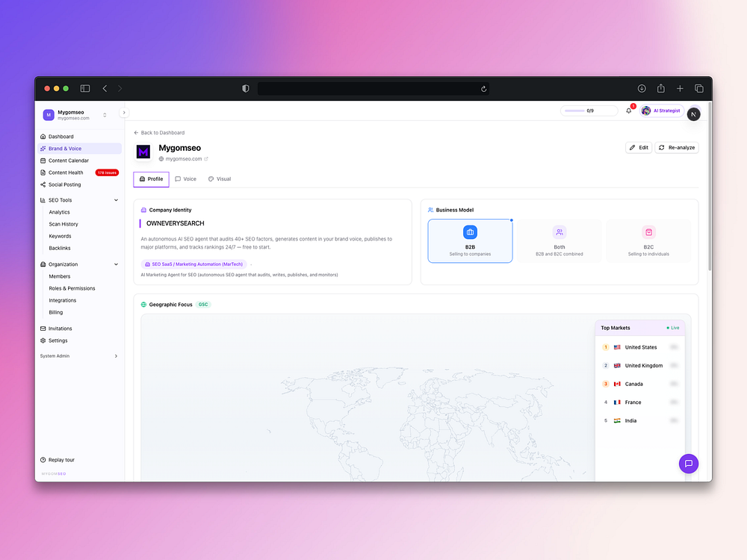
Task: Click the SEO SaaS / Marketing Automation tag
Action: [194, 264]
